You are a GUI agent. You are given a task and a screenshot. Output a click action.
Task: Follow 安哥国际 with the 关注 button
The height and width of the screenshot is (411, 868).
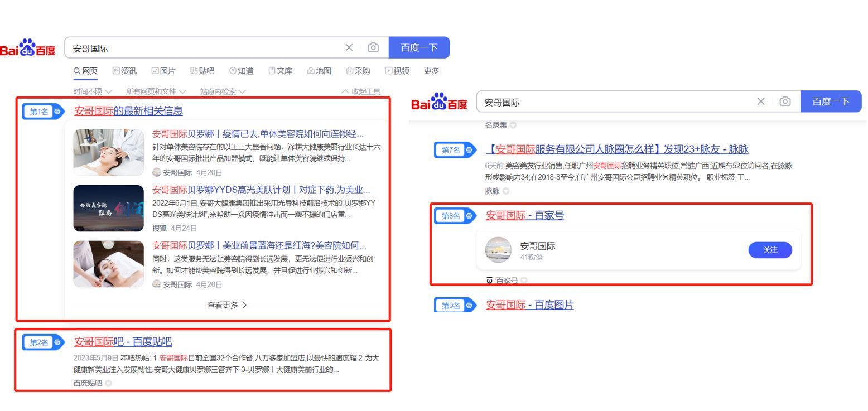point(770,250)
